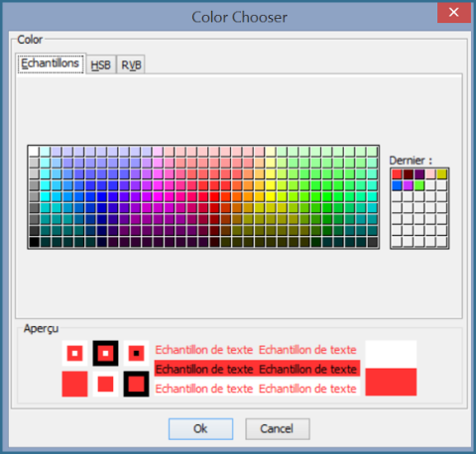
Task: Pick the olive yellow recent color swatch
Action: tap(441, 174)
